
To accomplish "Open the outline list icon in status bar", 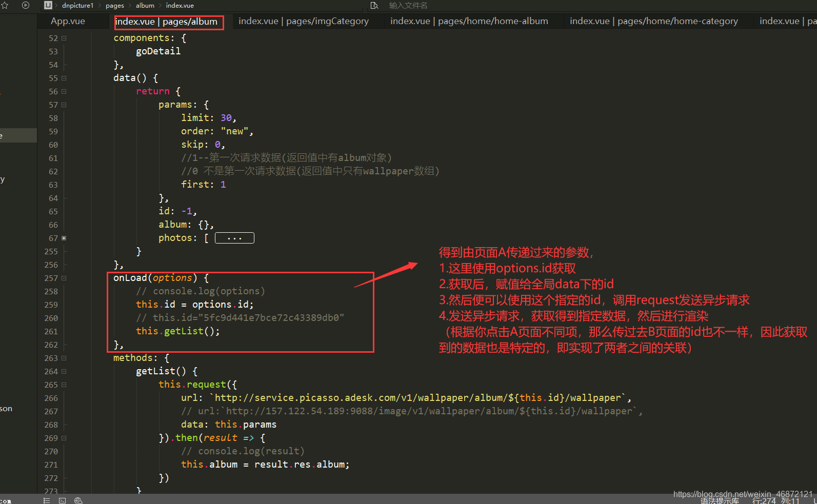I will [47, 500].
